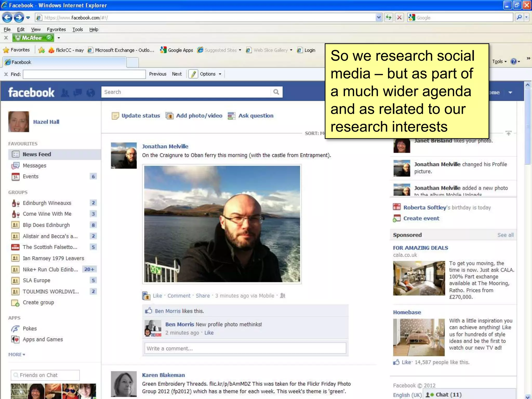Open the Favorites menu
The image size is (532, 399).
[56, 29]
